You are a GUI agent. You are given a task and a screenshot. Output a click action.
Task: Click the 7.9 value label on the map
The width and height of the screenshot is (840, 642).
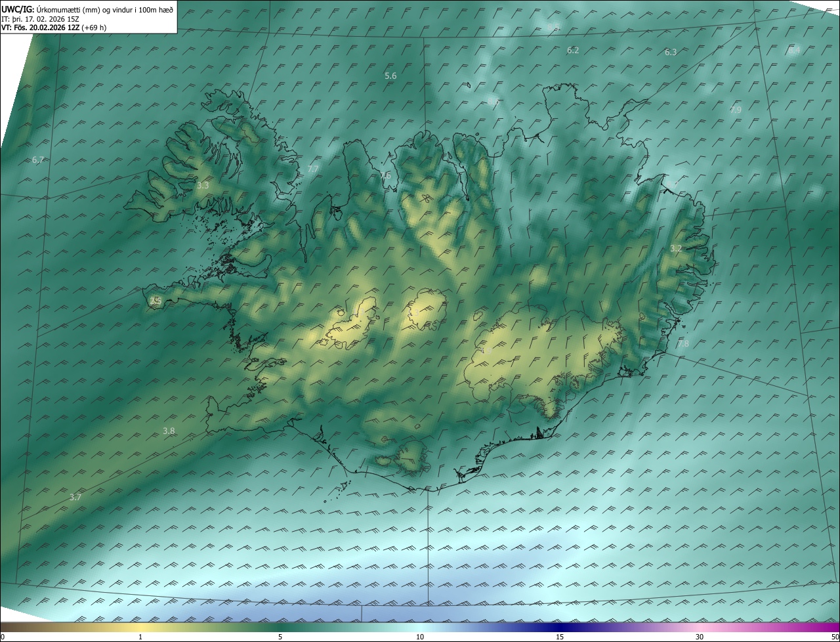[736, 110]
